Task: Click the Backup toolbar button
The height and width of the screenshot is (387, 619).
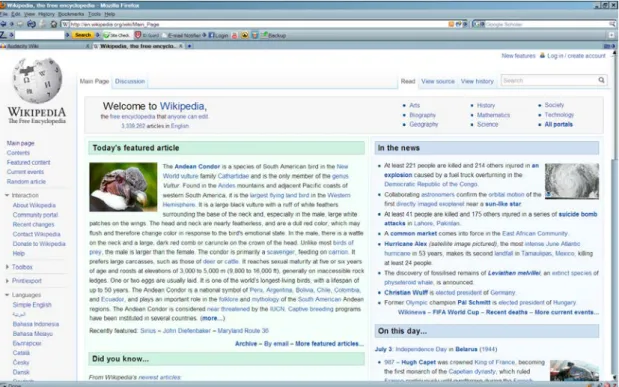Action: tap(273, 35)
